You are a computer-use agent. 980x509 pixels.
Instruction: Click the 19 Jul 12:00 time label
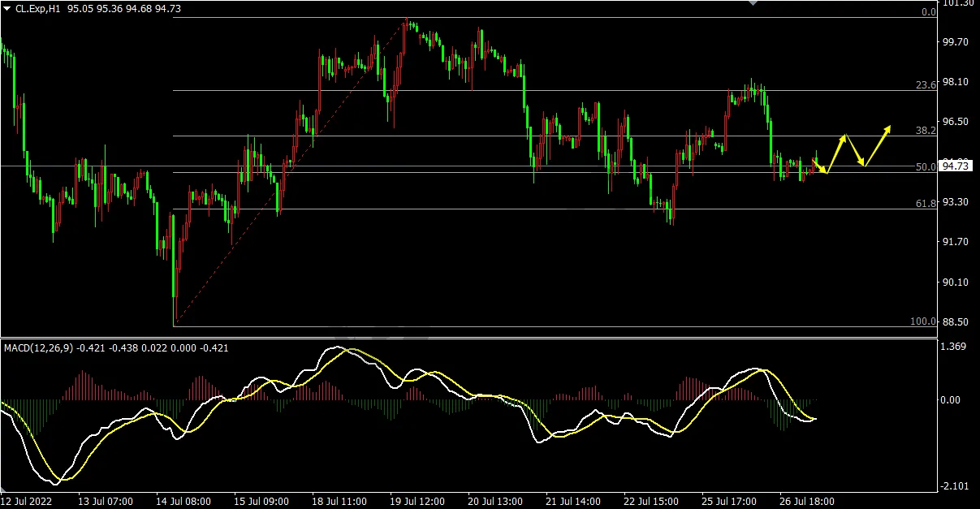pos(419,501)
